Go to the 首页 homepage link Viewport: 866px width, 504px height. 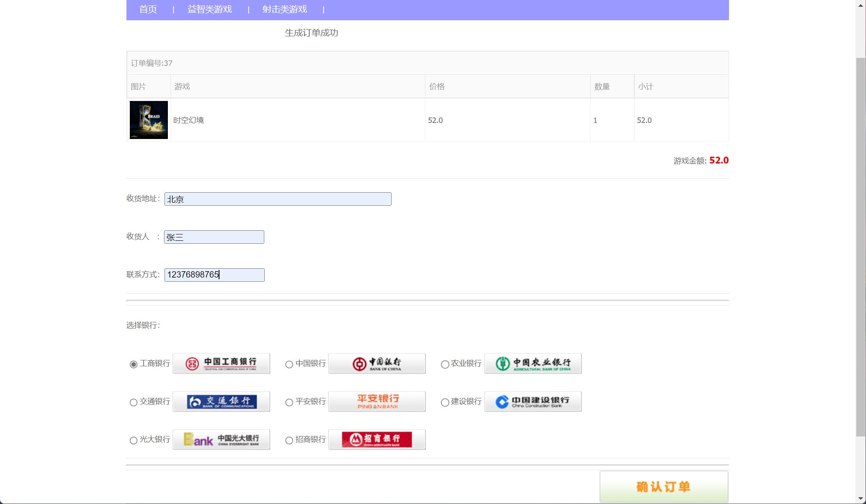pos(147,9)
